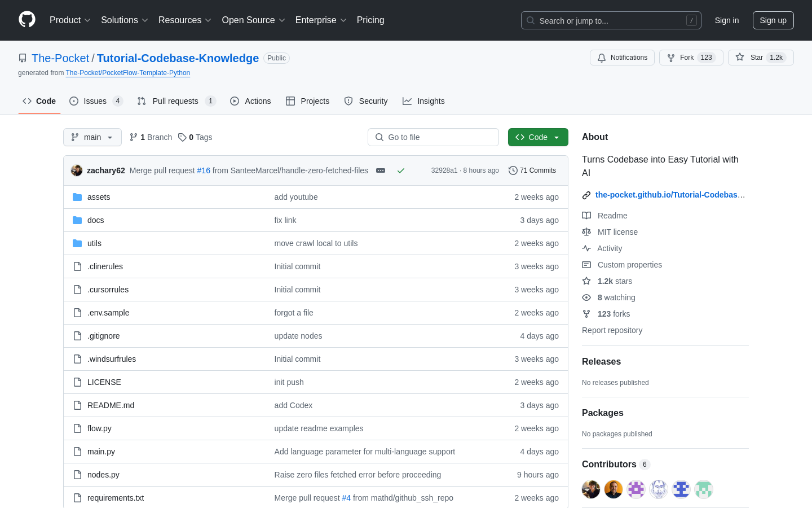Click the Sign in link

727,20
